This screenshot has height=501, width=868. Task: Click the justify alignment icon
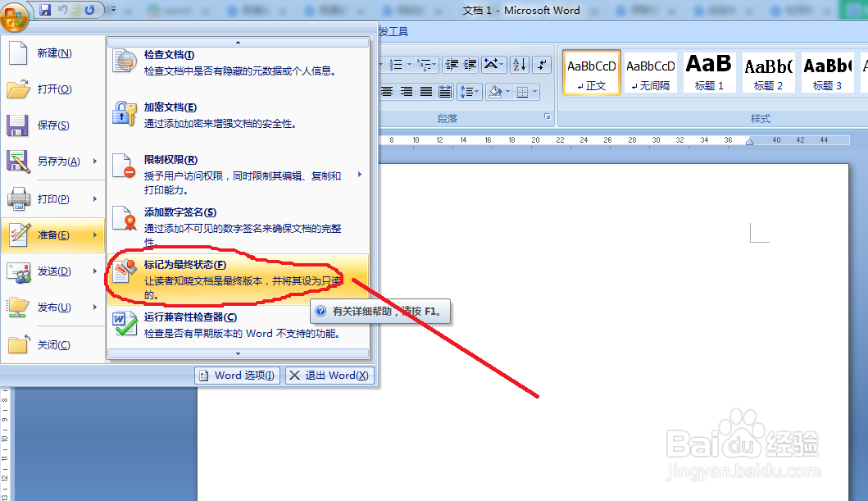425,92
